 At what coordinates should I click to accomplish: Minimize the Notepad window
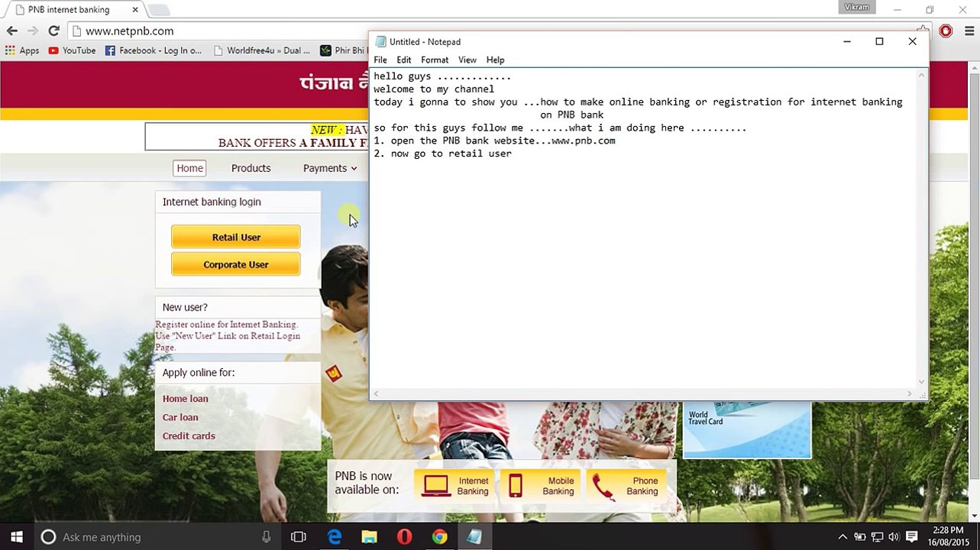(x=846, y=42)
